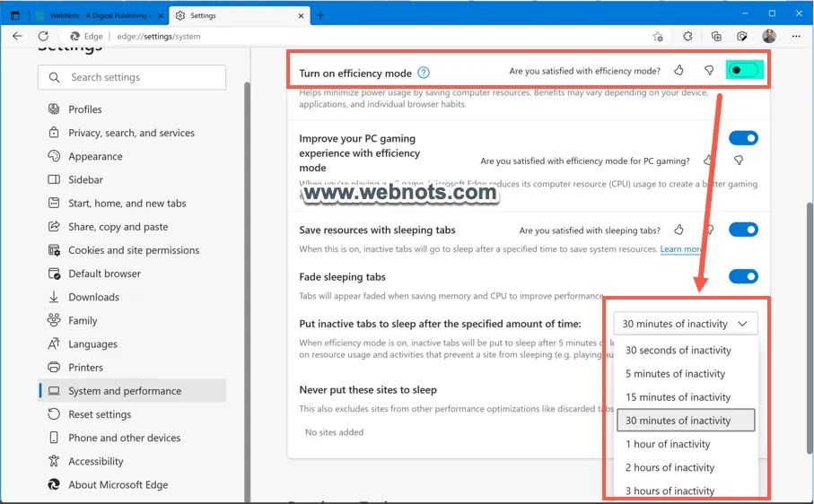Open Cookies and site permissions
Screen dimensions: 814x504
pyautogui.click(x=132, y=250)
